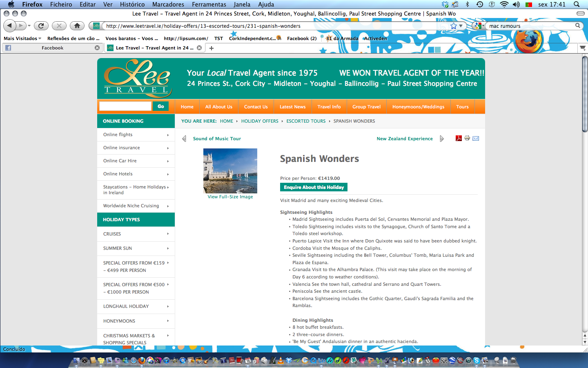Open the SUMMER SUN holiday type

coord(136,248)
